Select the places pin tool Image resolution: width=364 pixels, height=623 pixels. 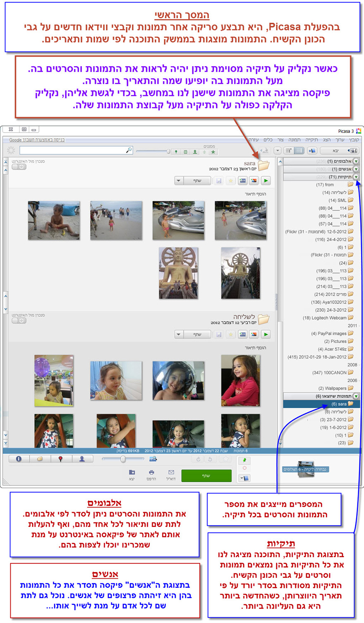(x=60, y=459)
